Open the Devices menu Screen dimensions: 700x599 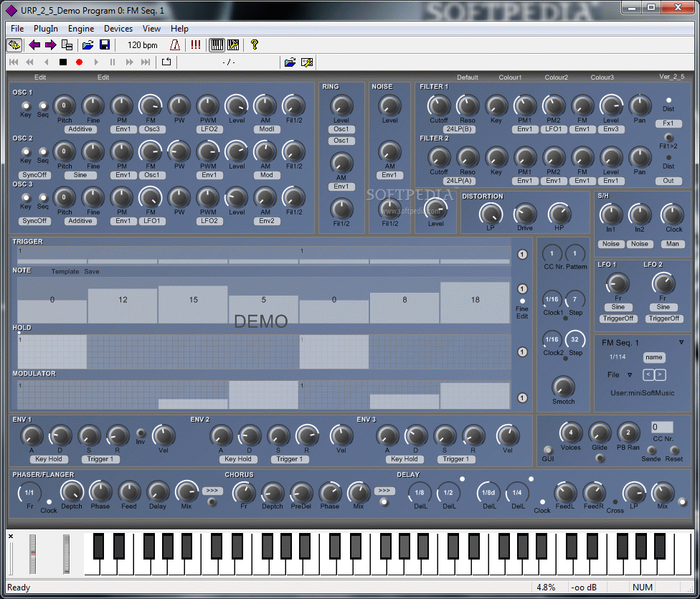click(x=118, y=29)
